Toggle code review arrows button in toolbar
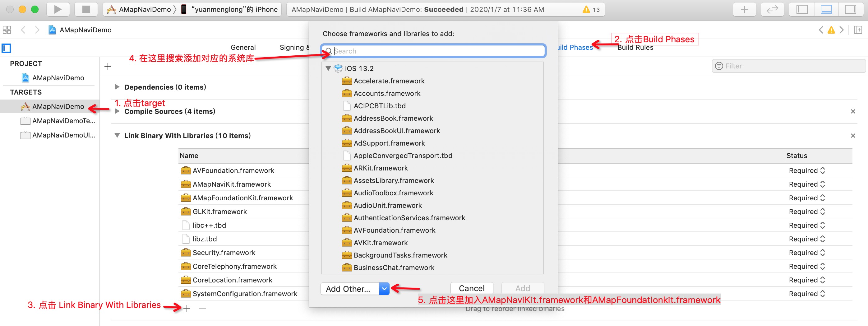 tap(772, 9)
